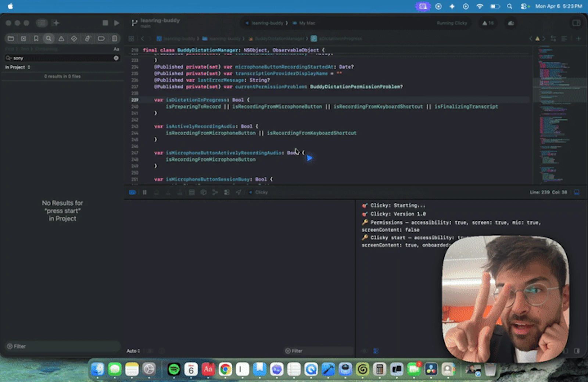Image resolution: width=588 pixels, height=382 pixels.
Task: Click the Simulate Location arrow icon
Action: click(x=239, y=192)
